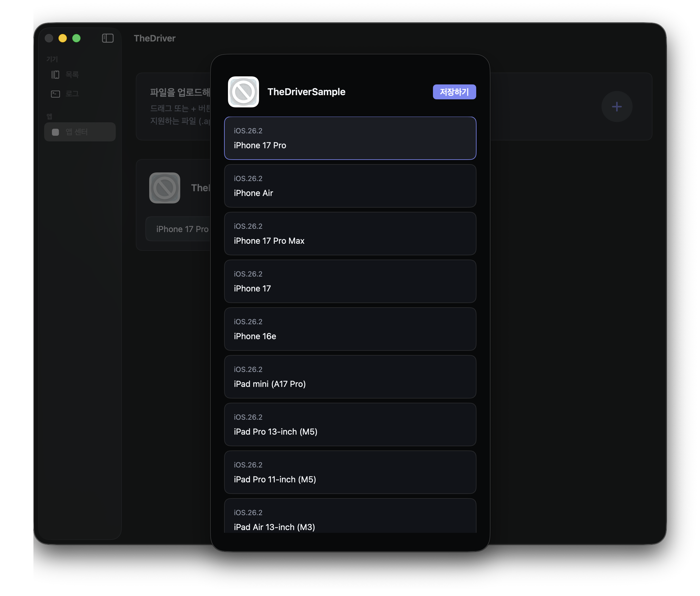This screenshot has width=700, height=596.
Task: Open the 로그 section in the sidebar
Action: point(72,94)
